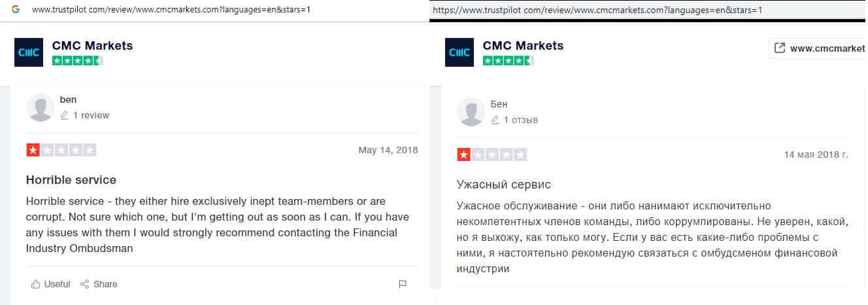Click the right CMC Markets logo
868x305 pixels.
point(459,52)
